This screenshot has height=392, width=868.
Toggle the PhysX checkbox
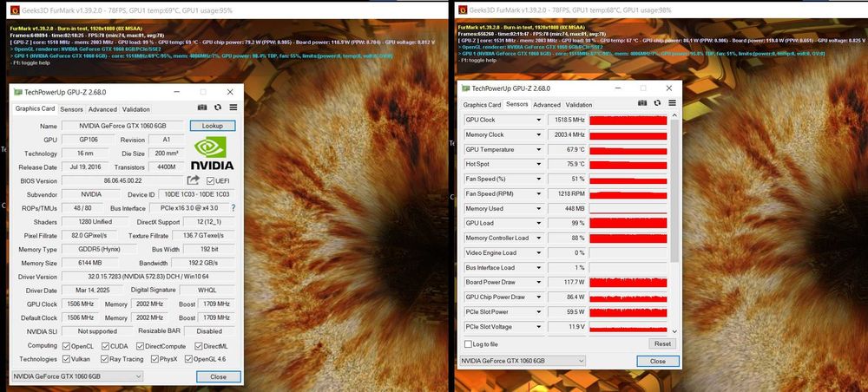click(155, 359)
